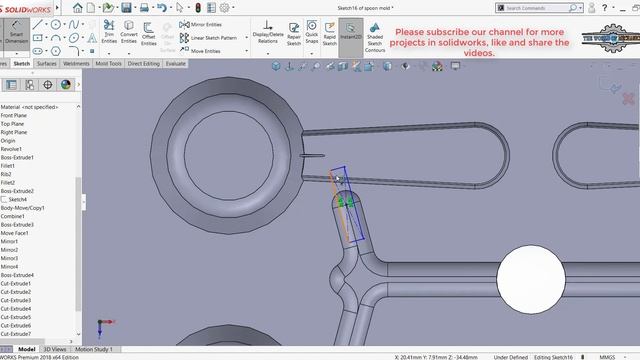Viewport: 640px width, 360px height.
Task: Select the Line sketch tool
Action: 38,24
